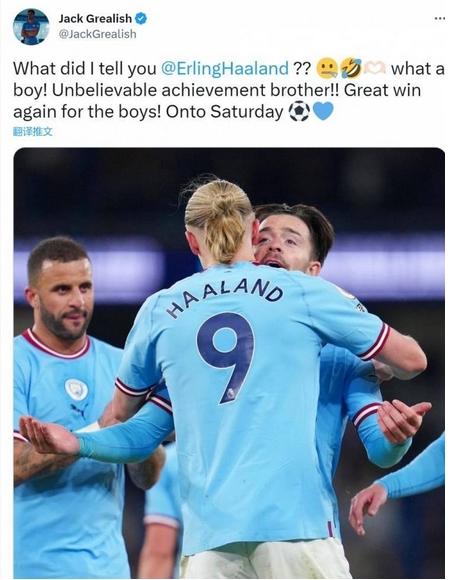
Task: Click the club crest on left player's shirt
Action: pos(76,389)
